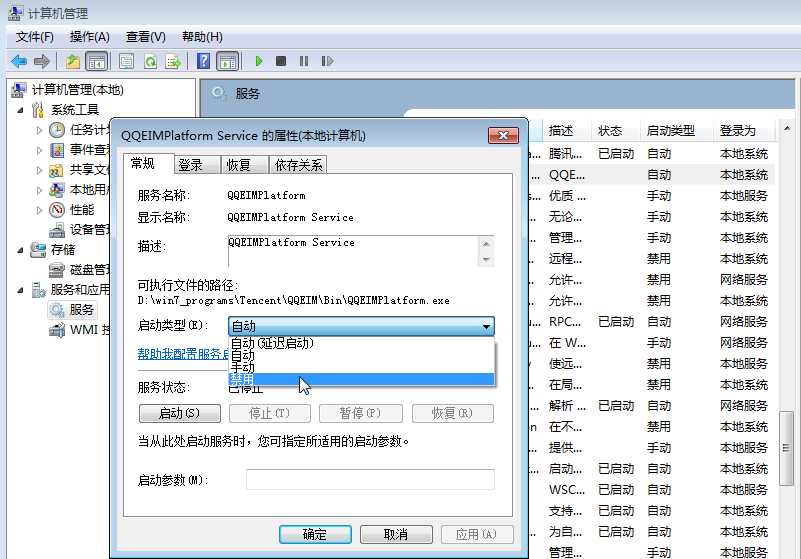
Task: Open the 查看(V) menu
Action: pyautogui.click(x=146, y=37)
